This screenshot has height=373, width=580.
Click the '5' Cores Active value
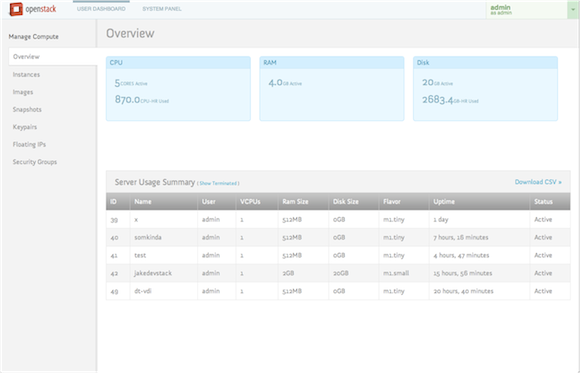117,83
